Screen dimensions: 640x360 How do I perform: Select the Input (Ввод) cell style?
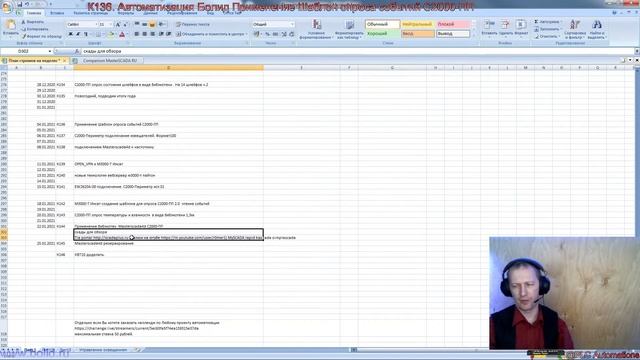point(418,33)
